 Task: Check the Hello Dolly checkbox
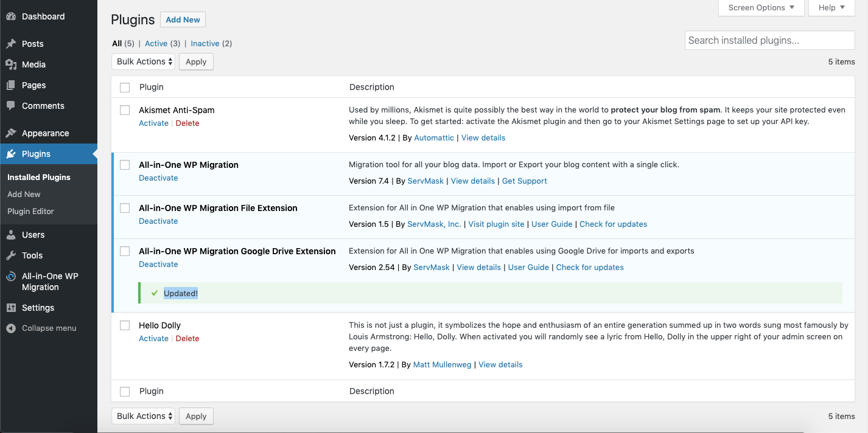[x=125, y=325]
